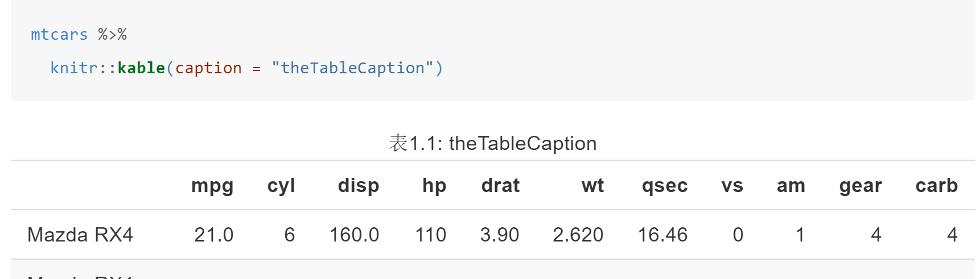The image size is (980, 279).
Task: Click the qsec column header
Action: click(x=665, y=186)
